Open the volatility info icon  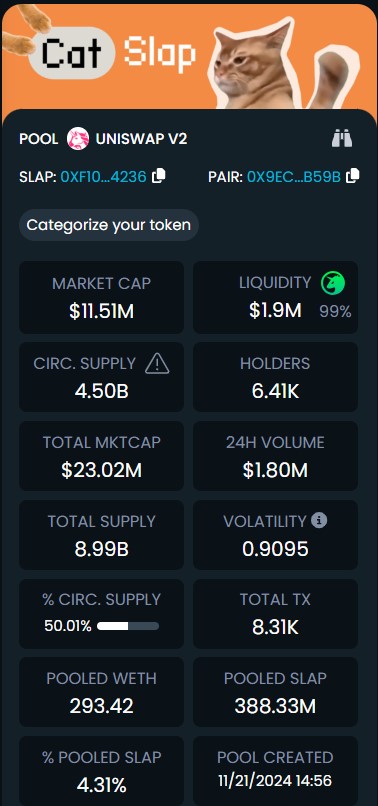(x=319, y=521)
